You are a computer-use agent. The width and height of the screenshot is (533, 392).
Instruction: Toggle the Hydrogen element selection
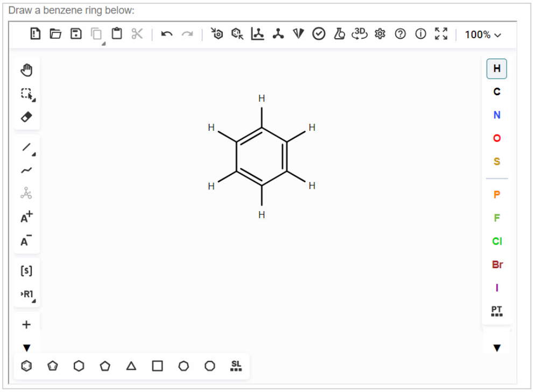coord(496,68)
